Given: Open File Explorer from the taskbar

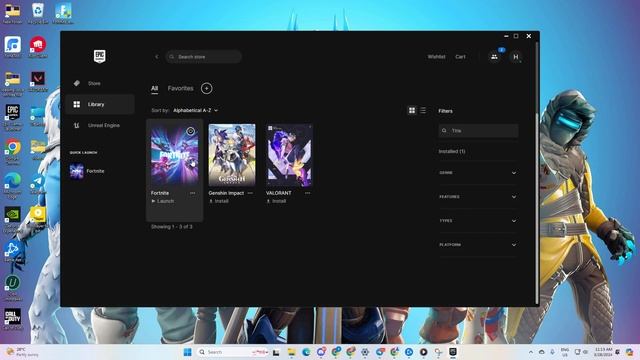Looking at the screenshot, I should click(291, 352).
